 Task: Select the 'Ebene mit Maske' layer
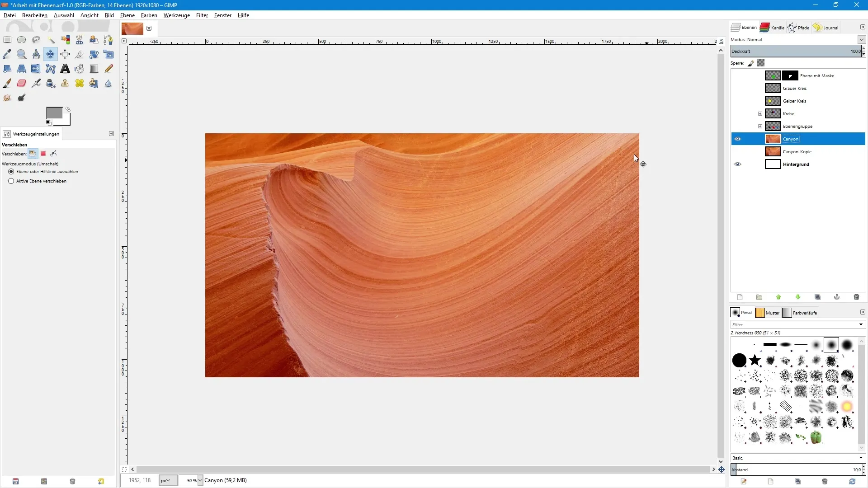[798, 76]
